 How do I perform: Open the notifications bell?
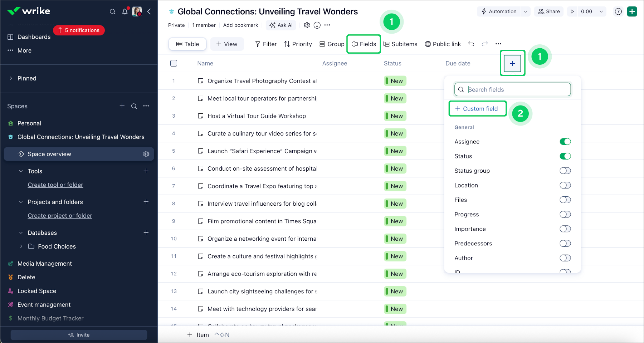click(x=125, y=12)
